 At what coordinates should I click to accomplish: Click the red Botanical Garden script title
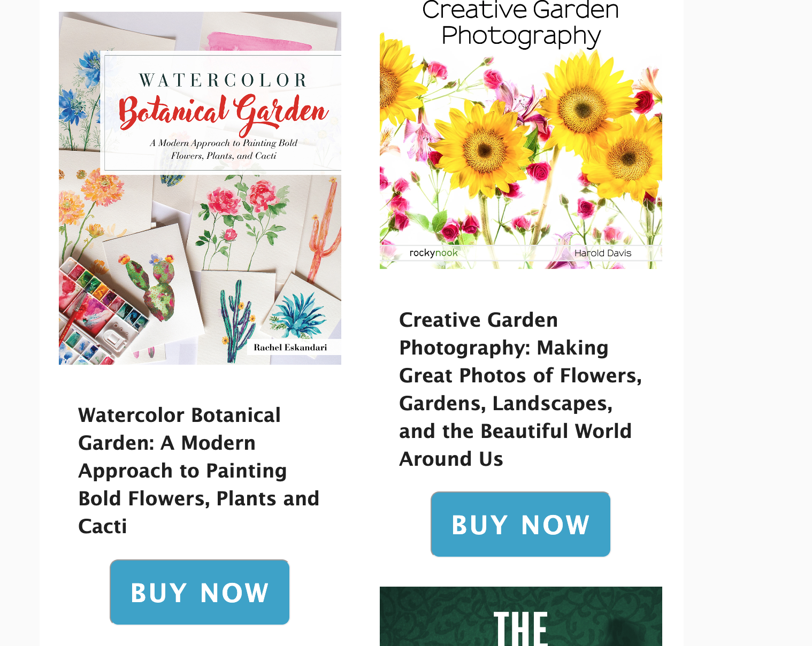point(223,114)
